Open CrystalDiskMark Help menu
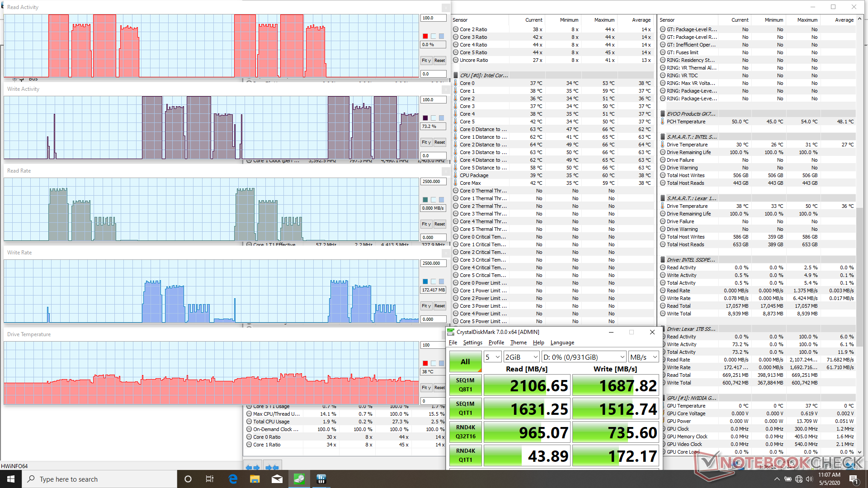This screenshot has width=868, height=488. (538, 343)
